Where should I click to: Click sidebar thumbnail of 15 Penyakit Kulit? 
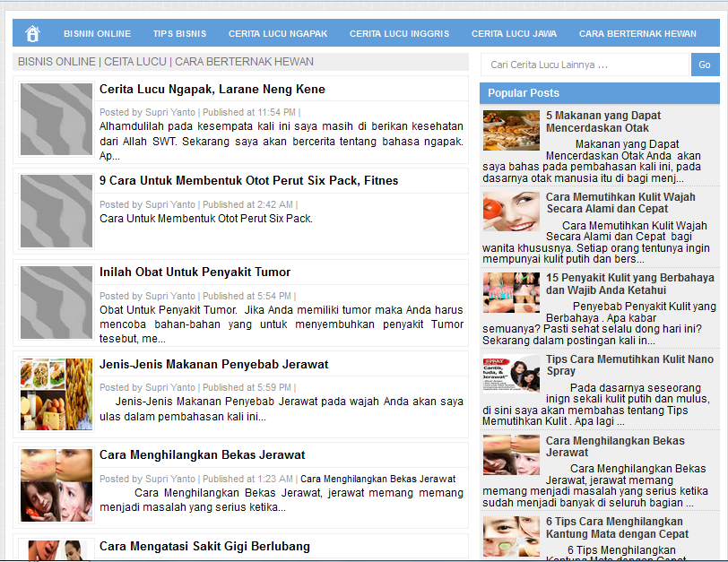tap(511, 292)
